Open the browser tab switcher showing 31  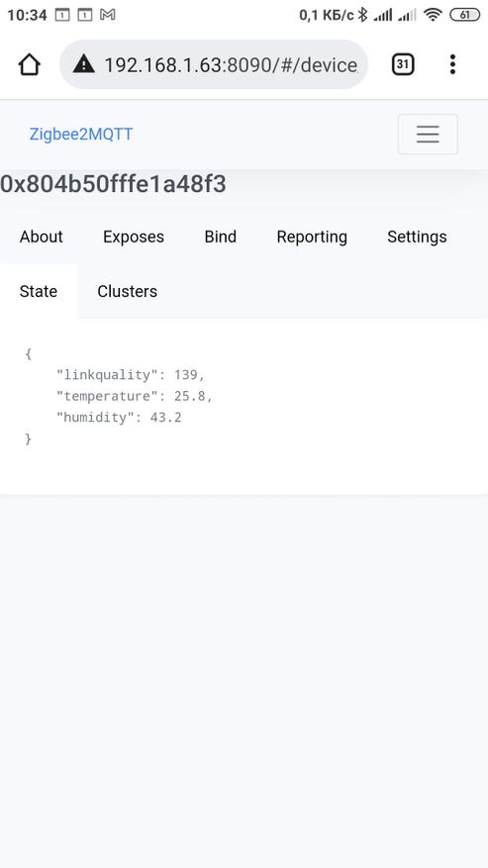click(x=403, y=64)
